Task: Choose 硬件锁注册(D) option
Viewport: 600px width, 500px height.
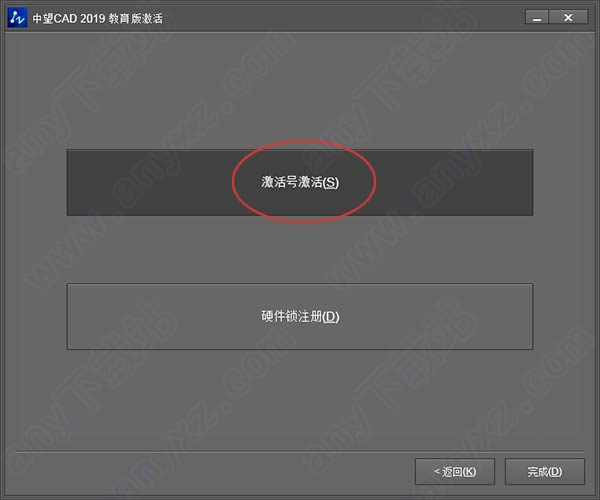Action: coord(300,316)
